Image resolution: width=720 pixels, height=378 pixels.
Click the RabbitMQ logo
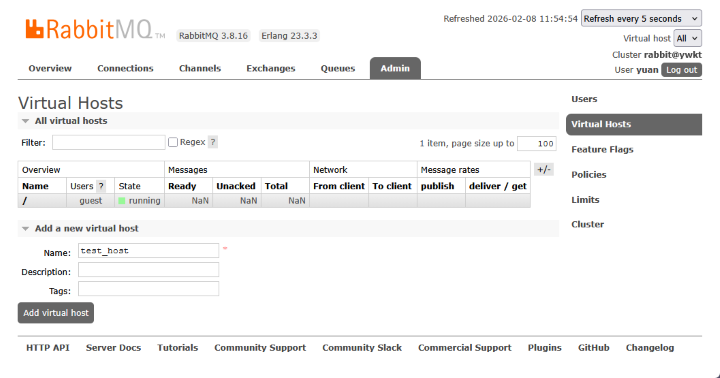(95, 29)
